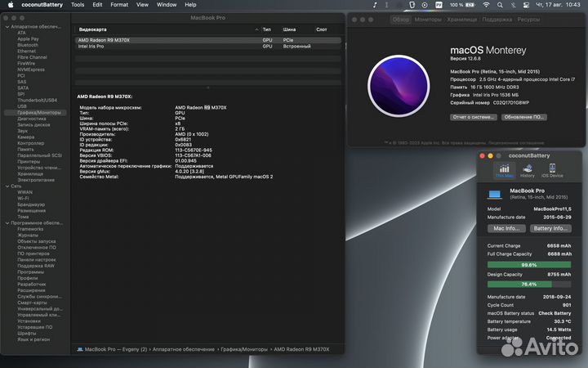Open the Tools menu
Screen dimensions: 588x368
click(78, 5)
